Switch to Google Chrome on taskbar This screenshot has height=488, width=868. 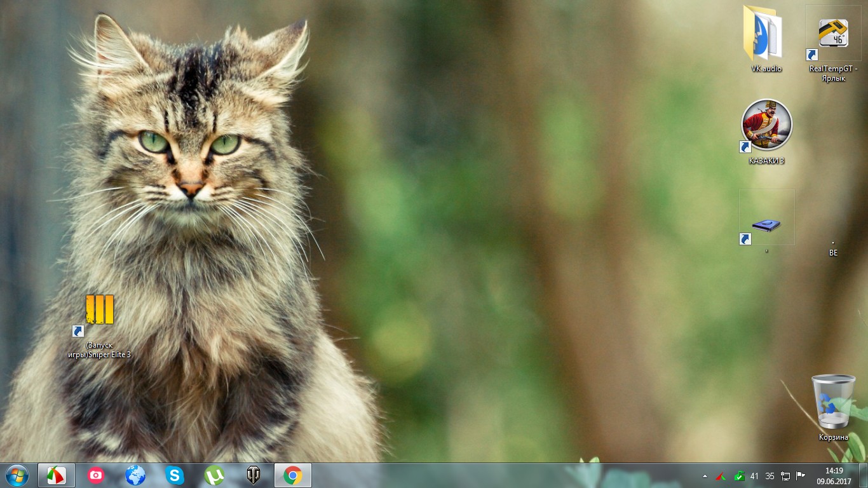coord(293,475)
